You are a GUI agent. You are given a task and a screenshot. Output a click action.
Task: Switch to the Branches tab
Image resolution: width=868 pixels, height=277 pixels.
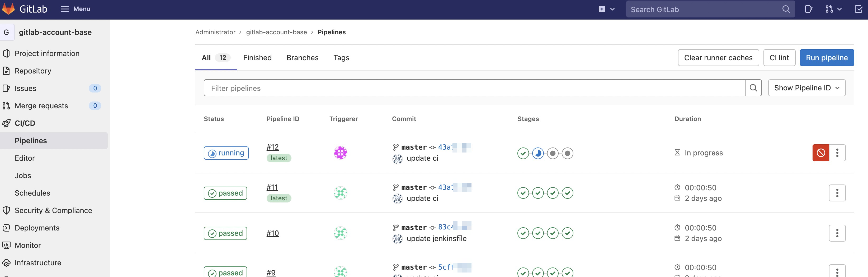[302, 58]
